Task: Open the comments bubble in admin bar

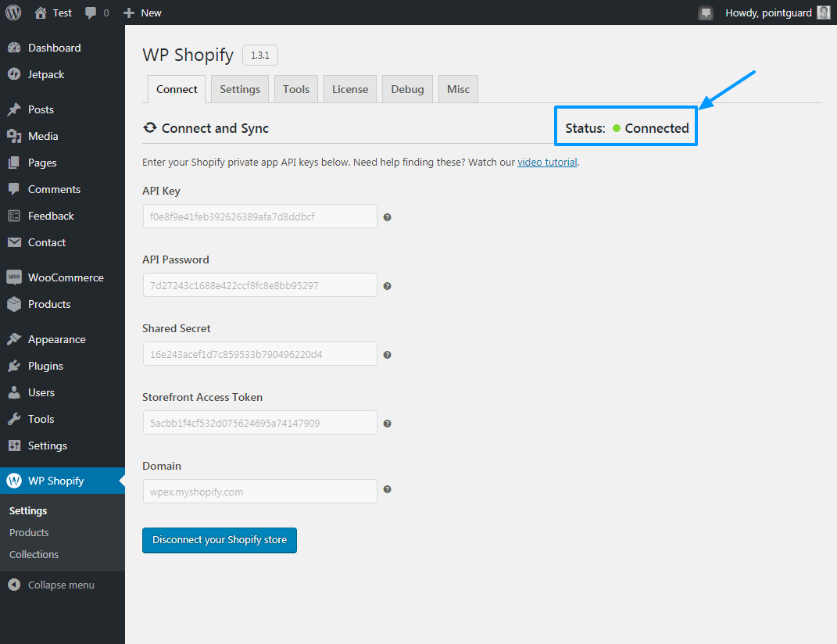Action: click(97, 13)
